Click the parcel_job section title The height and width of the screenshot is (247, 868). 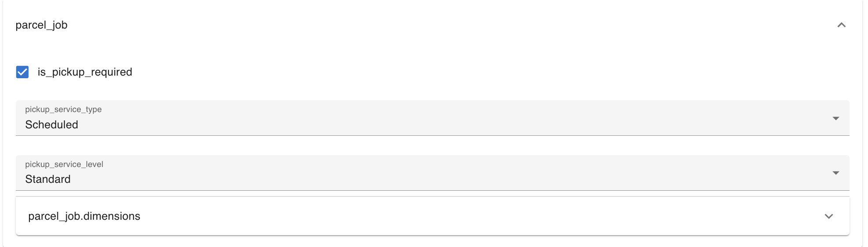[42, 25]
